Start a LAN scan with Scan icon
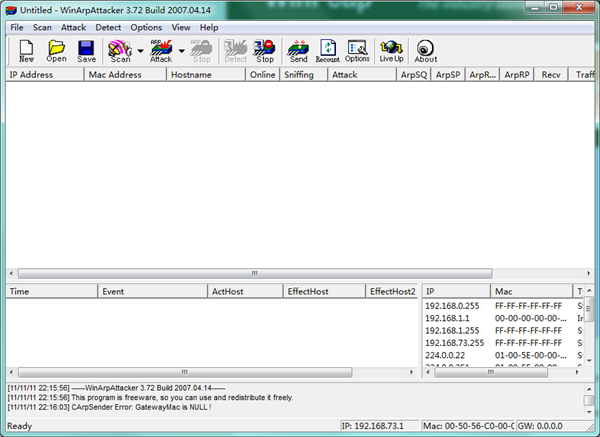This screenshot has height=437, width=600. pyautogui.click(x=120, y=51)
